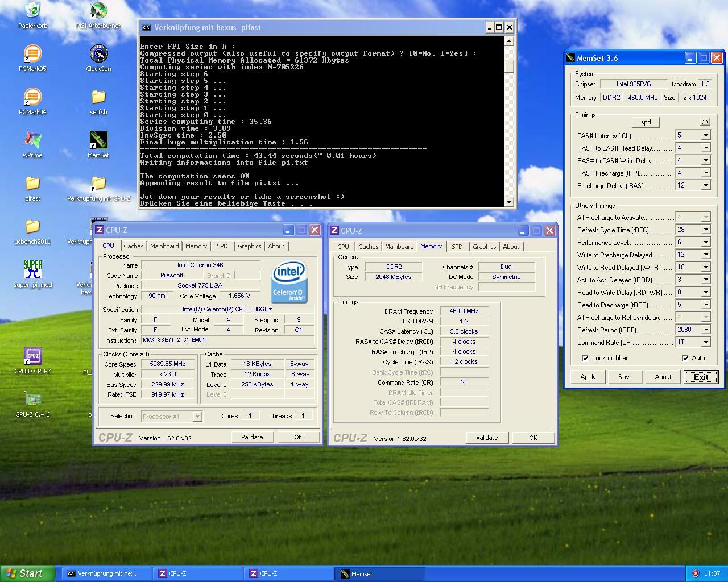Image resolution: width=728 pixels, height=582 pixels.
Task: Select the Memset taskbar button
Action: click(x=380, y=573)
